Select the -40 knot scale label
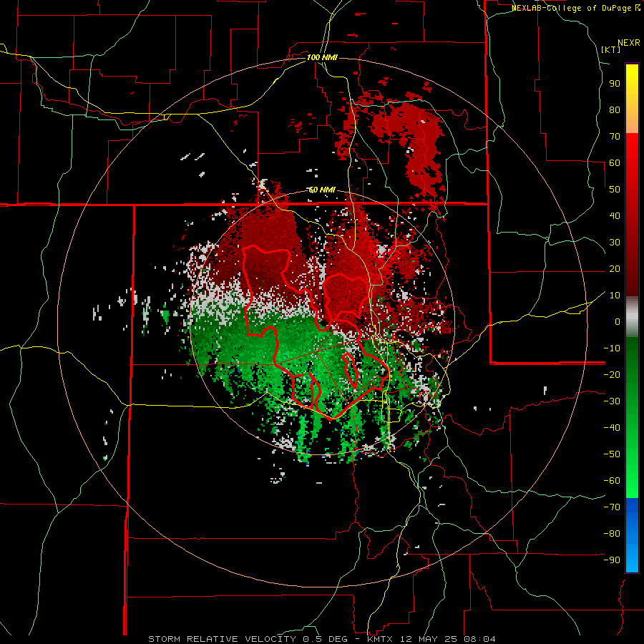This screenshot has height=644, width=644. pos(612,428)
